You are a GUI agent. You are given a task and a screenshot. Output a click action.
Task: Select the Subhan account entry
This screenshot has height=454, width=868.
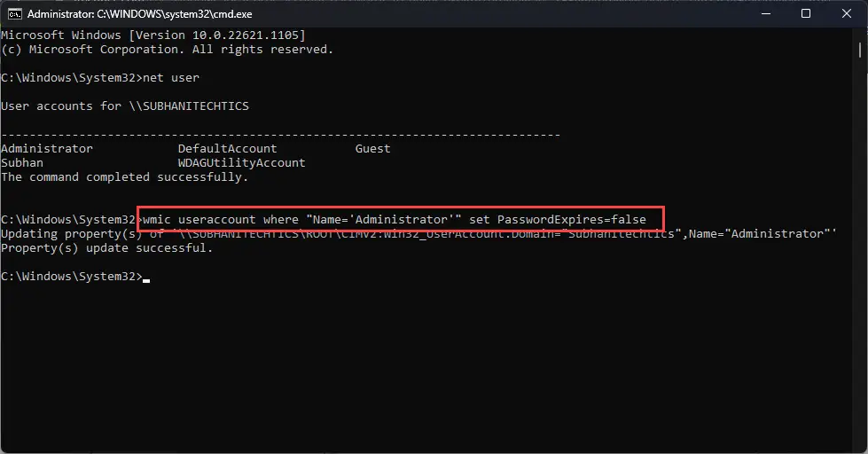pos(22,163)
